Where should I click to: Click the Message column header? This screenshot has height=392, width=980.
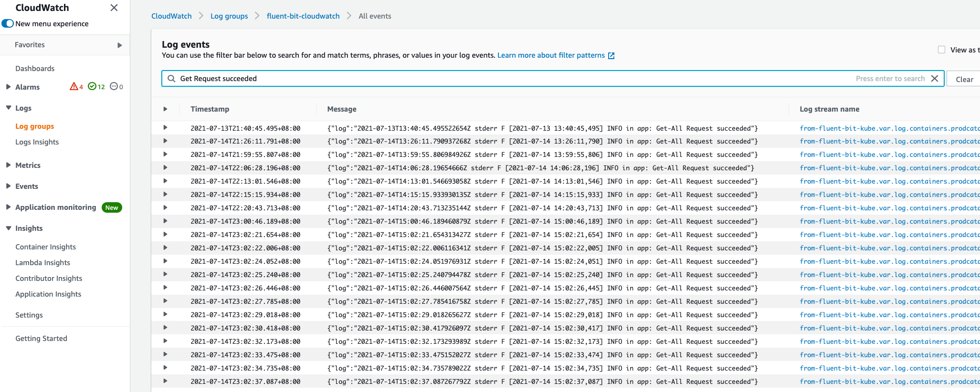342,109
